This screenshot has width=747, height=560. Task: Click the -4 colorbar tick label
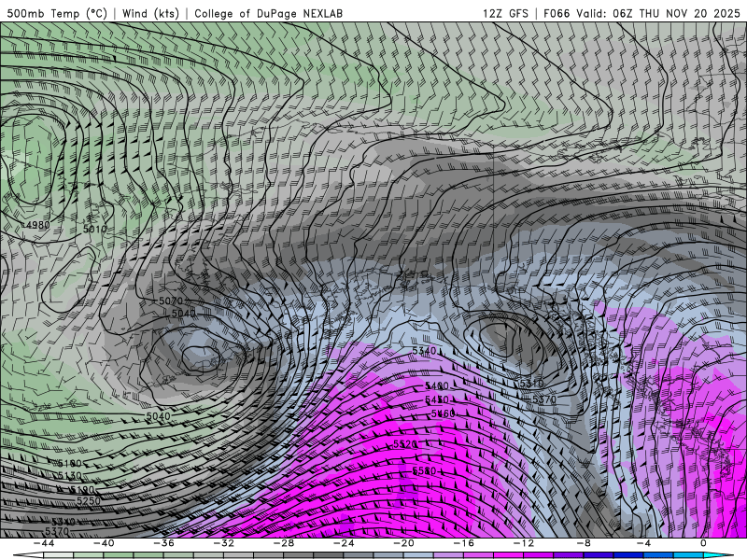pyautogui.click(x=643, y=543)
